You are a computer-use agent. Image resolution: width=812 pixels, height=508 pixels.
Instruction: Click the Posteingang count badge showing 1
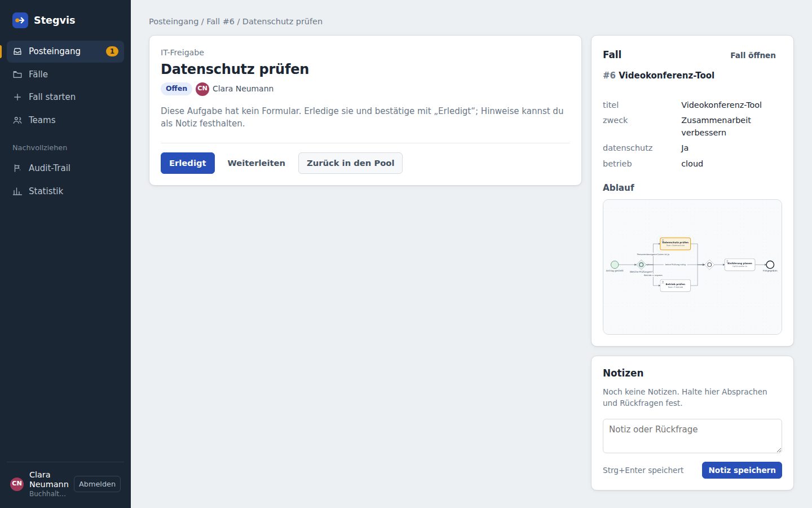tap(112, 51)
